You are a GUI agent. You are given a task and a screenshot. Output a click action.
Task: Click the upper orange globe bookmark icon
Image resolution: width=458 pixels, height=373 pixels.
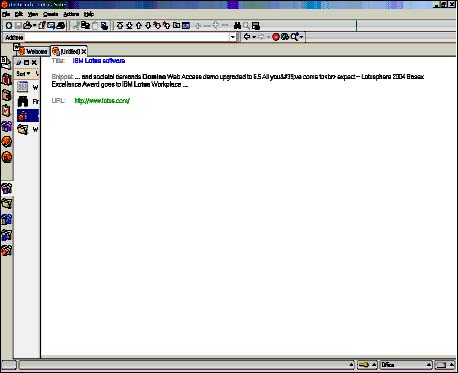(x=7, y=142)
